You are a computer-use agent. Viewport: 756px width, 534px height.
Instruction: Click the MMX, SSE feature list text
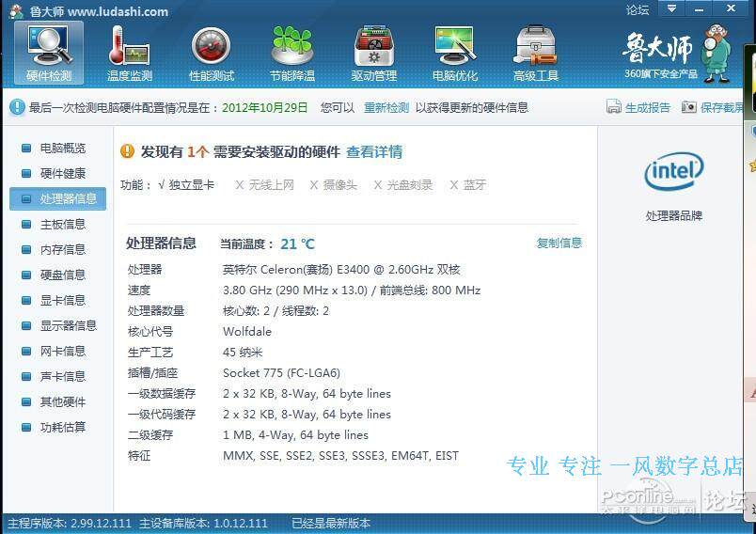tap(341, 456)
